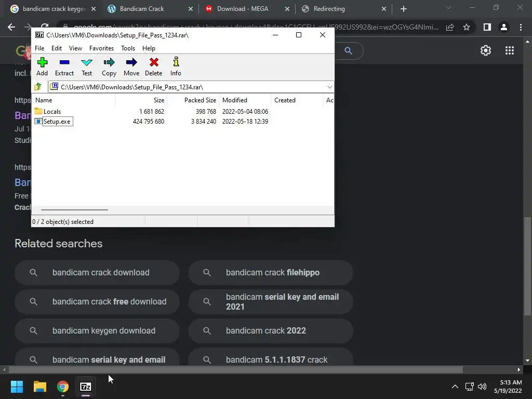
Task: Expand the archive path dropdown arrow
Action: (329, 87)
